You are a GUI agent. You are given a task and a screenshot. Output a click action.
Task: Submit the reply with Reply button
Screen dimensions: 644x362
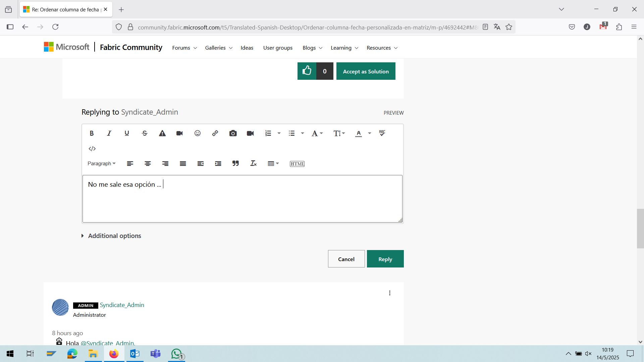(385, 259)
